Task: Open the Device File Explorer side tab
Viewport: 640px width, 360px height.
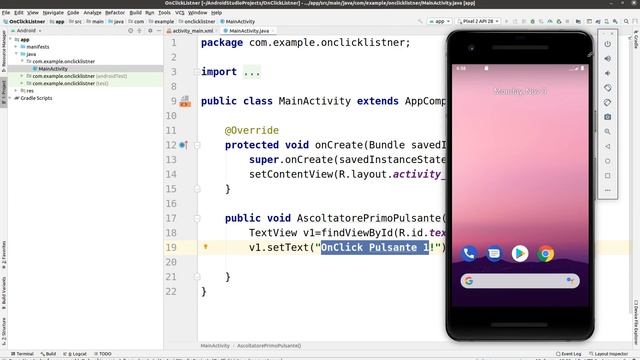Action: (x=636, y=322)
